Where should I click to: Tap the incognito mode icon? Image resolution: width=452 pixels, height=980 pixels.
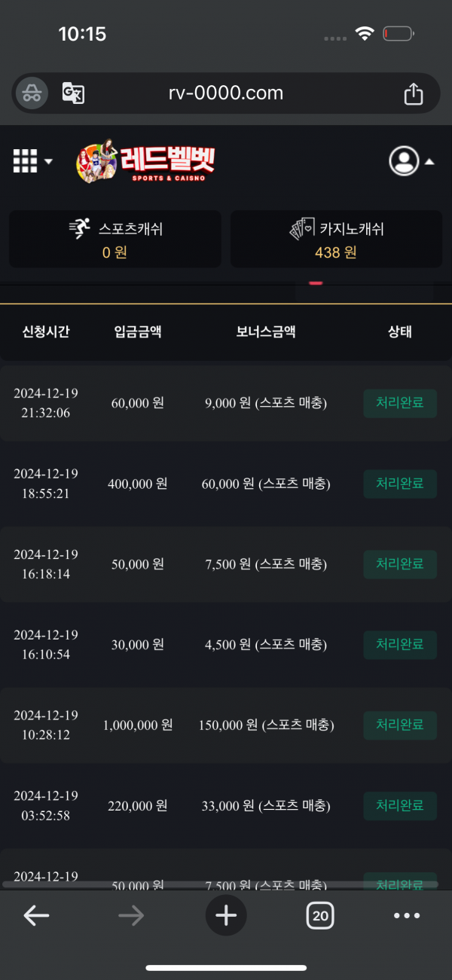coord(32,93)
